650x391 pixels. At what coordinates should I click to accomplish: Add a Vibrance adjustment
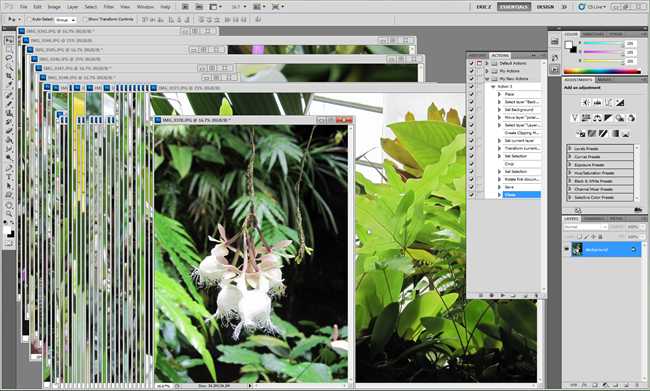tap(575, 118)
